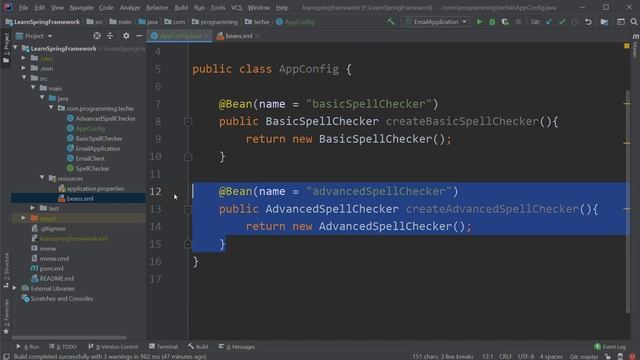This screenshot has height=360, width=640.
Task: Open Version Control tool window
Action: (113, 347)
